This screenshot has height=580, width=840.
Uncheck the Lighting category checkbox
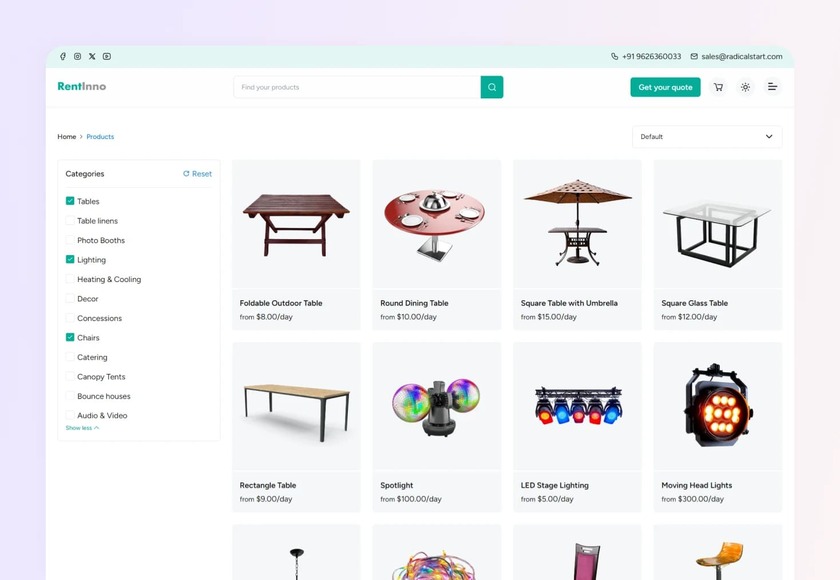pos(70,259)
